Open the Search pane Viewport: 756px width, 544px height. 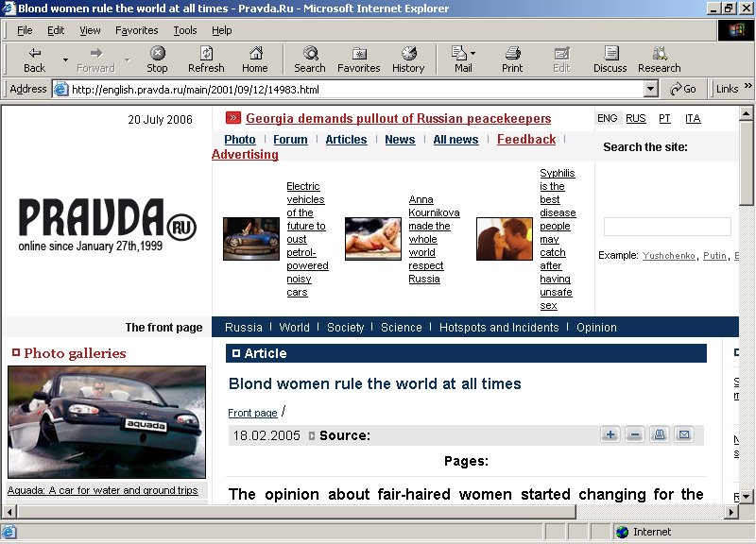[310, 59]
